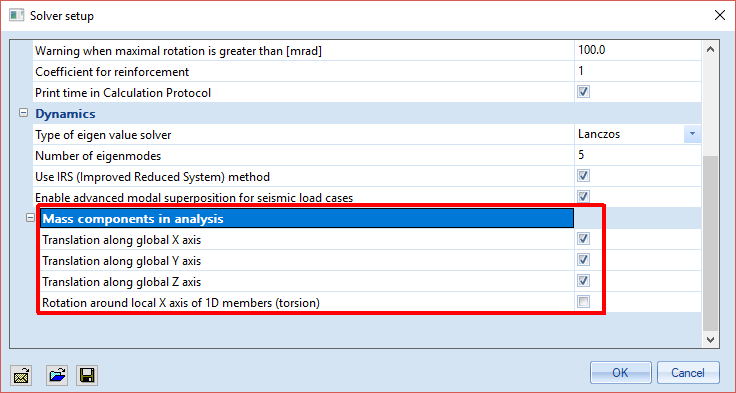The image size is (736, 393).
Task: Click the load default settings icon
Action: (21, 376)
